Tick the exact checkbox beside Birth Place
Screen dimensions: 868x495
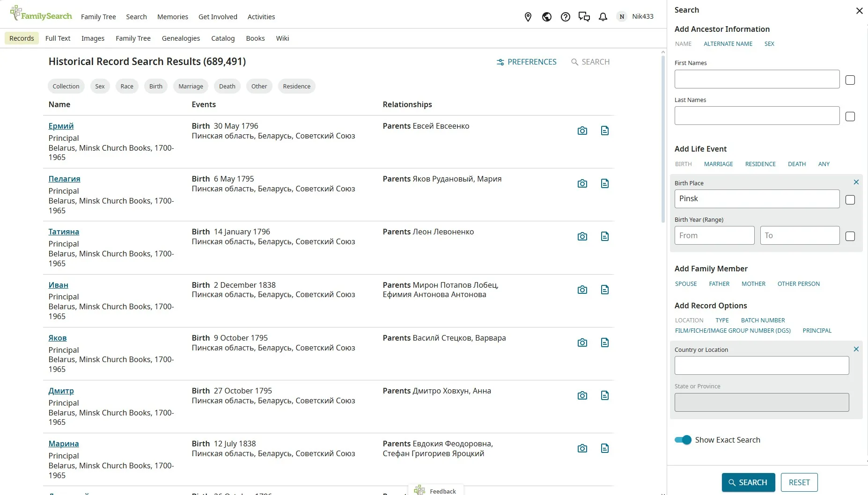pos(850,200)
